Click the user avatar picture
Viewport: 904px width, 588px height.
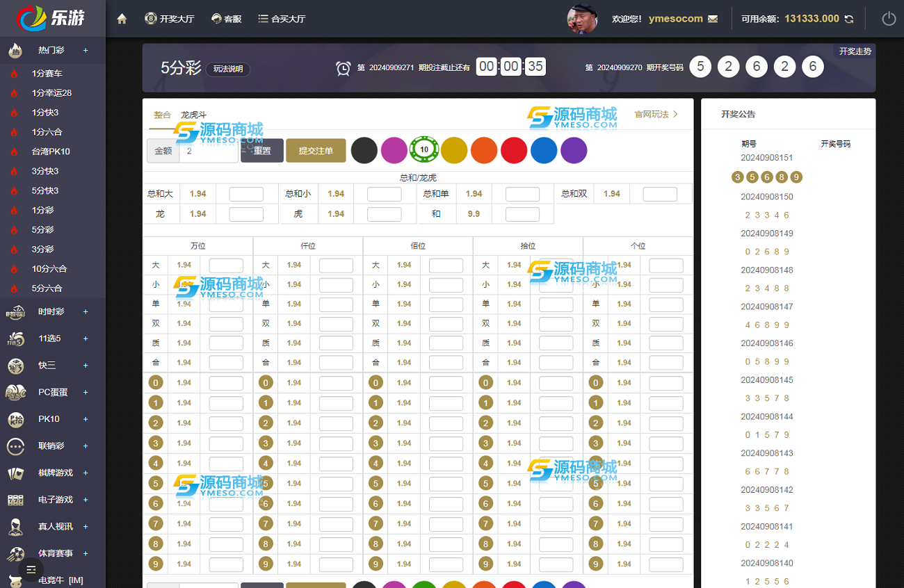(x=583, y=19)
